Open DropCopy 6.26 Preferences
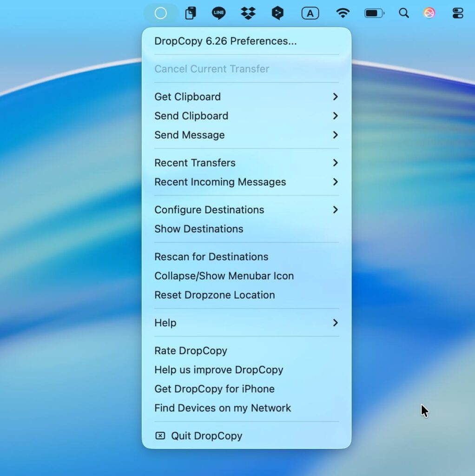Screen dimensions: 475x476 pyautogui.click(x=225, y=41)
